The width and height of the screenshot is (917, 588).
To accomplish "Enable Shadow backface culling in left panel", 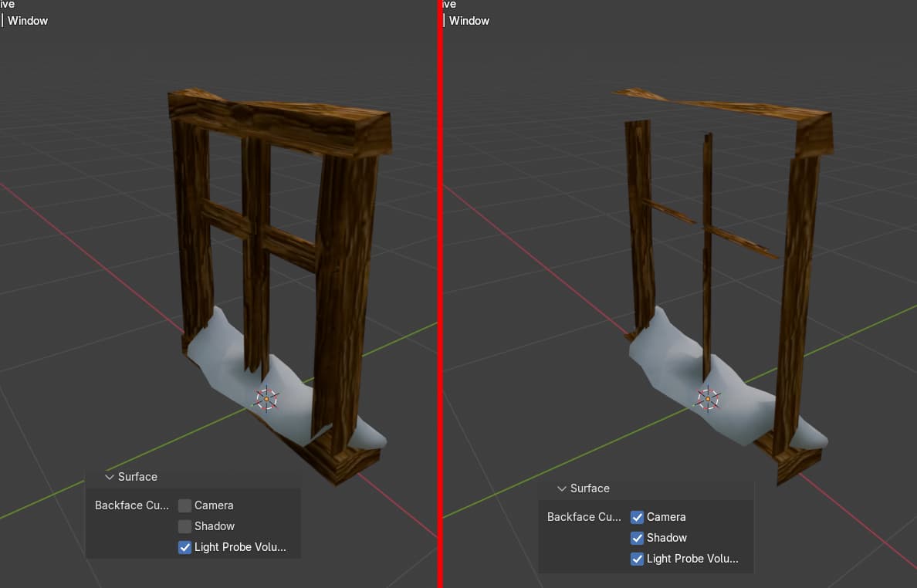I will coord(185,526).
